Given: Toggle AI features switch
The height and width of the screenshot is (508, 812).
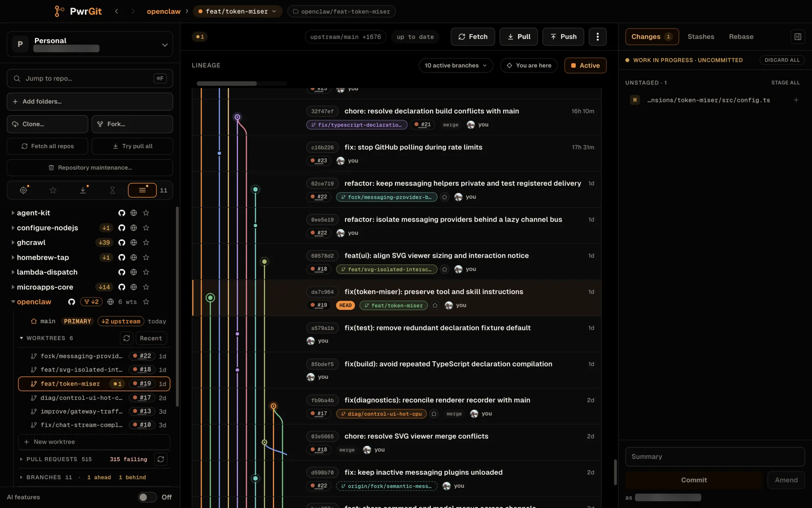Looking at the screenshot, I should pos(147,497).
